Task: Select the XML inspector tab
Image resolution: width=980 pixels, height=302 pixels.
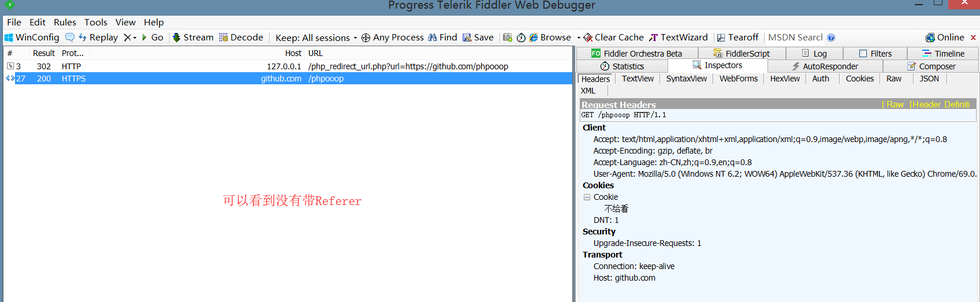Action: click(x=588, y=91)
